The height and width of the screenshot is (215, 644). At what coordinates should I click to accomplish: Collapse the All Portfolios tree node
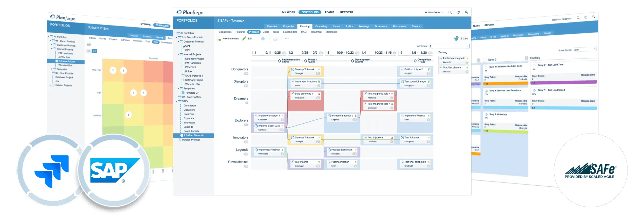point(175,33)
